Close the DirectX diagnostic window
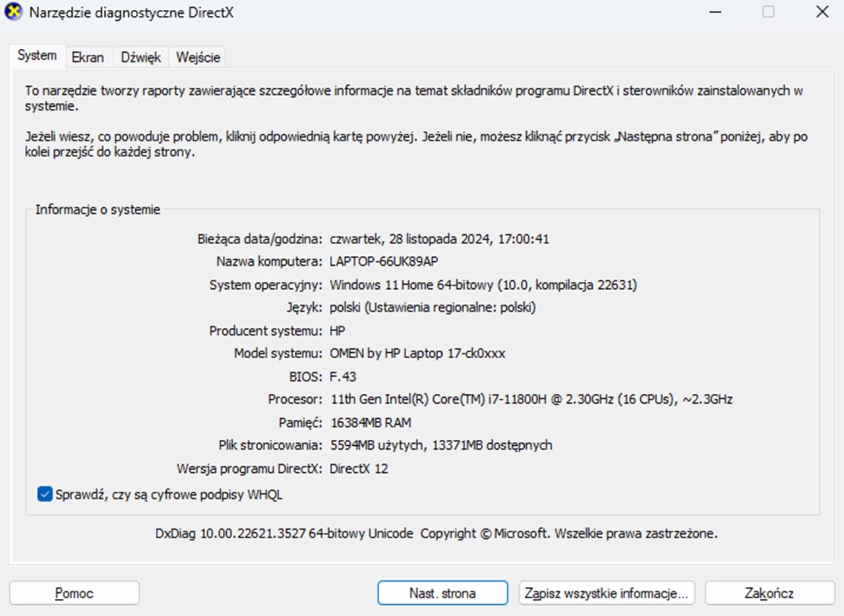844x616 pixels. [x=822, y=12]
